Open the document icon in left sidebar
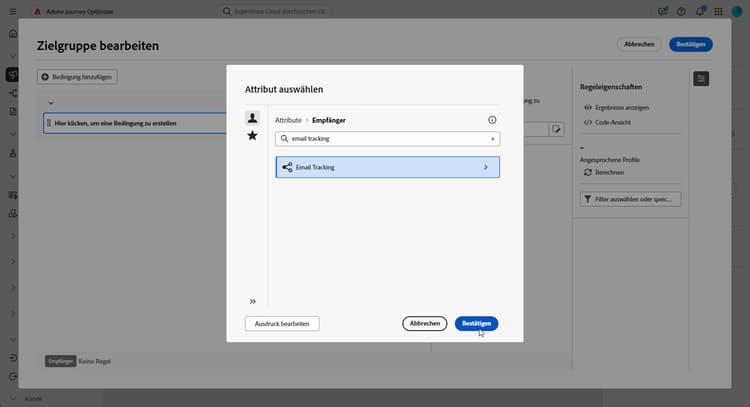 click(13, 111)
